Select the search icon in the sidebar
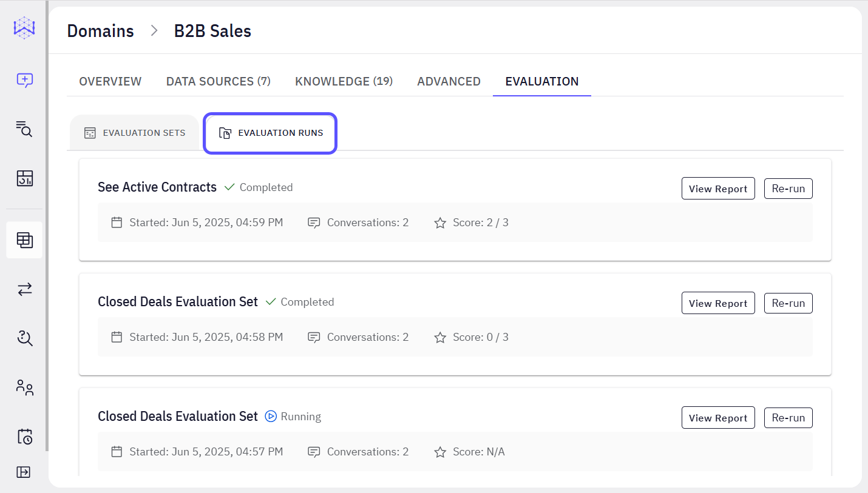The height and width of the screenshot is (493, 868). click(24, 129)
